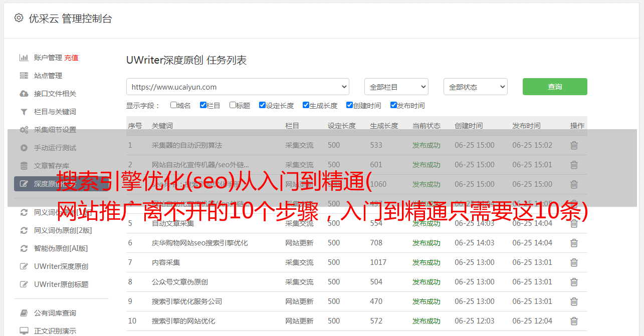Toggle the 生成长度 checkbox
644x336 pixels.
pos(306,105)
